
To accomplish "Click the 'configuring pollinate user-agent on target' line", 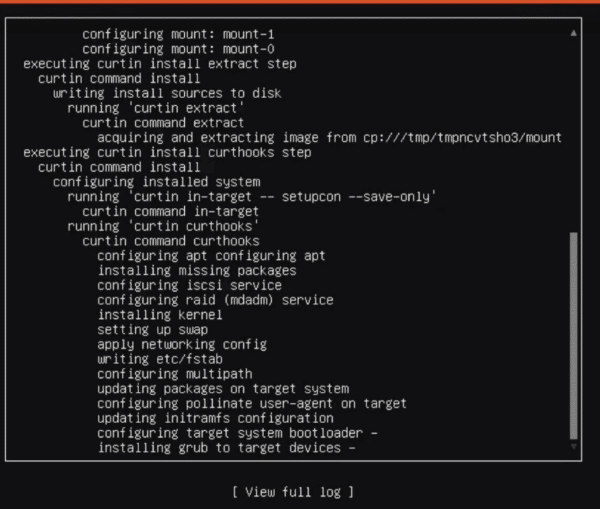I will coord(252,403).
